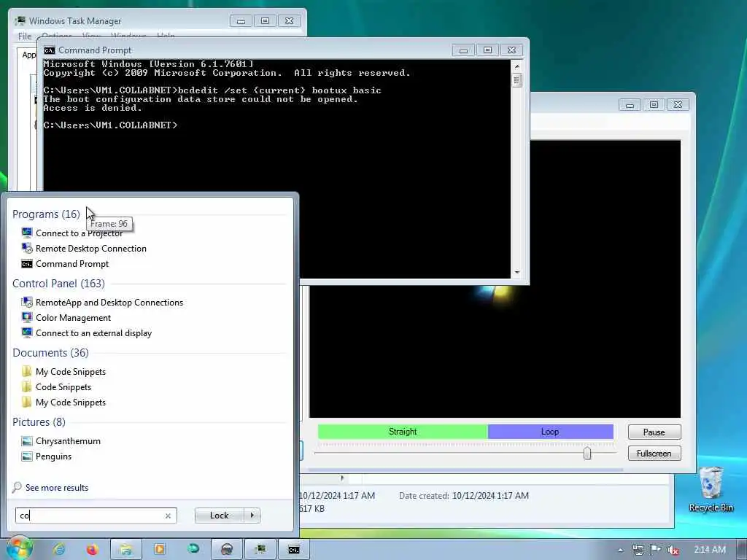Click inside Command Prompt at the prompt line
This screenshot has height=560, width=747.
point(110,125)
